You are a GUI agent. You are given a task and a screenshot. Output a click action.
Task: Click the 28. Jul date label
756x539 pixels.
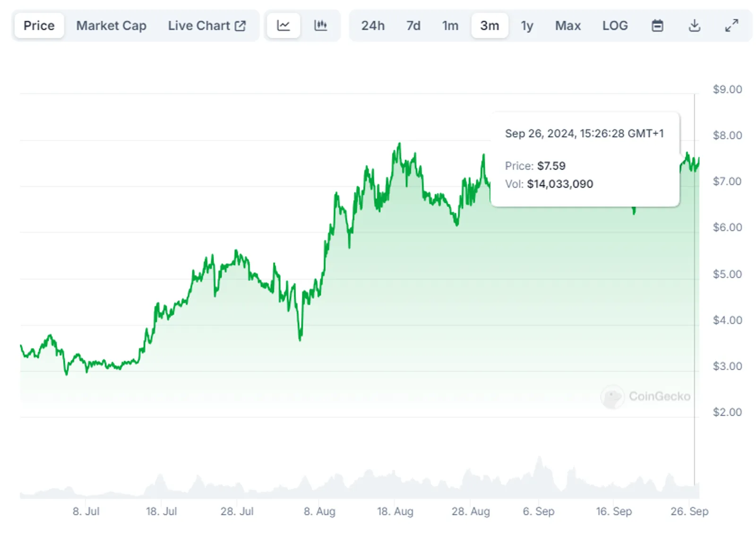[237, 512]
